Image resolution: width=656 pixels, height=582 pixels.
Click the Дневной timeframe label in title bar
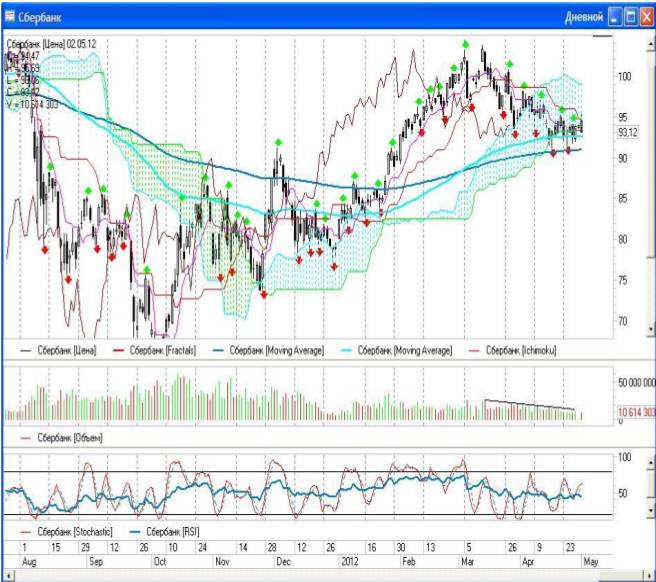(584, 17)
